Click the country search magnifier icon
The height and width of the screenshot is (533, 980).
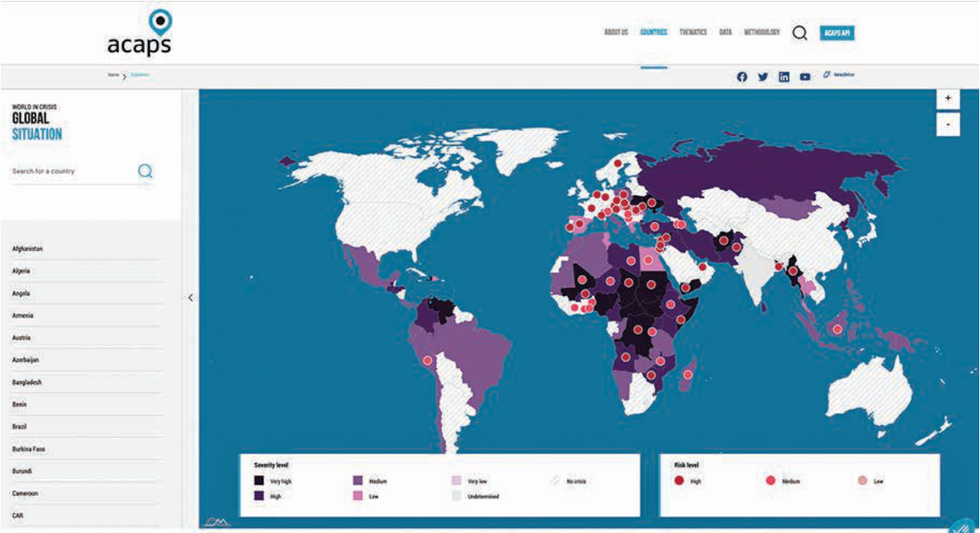[x=145, y=171]
